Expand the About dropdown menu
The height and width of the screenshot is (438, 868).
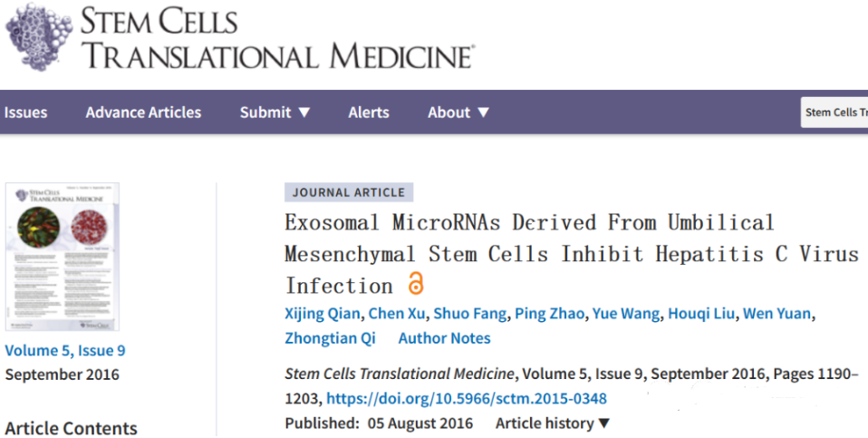[x=458, y=112]
